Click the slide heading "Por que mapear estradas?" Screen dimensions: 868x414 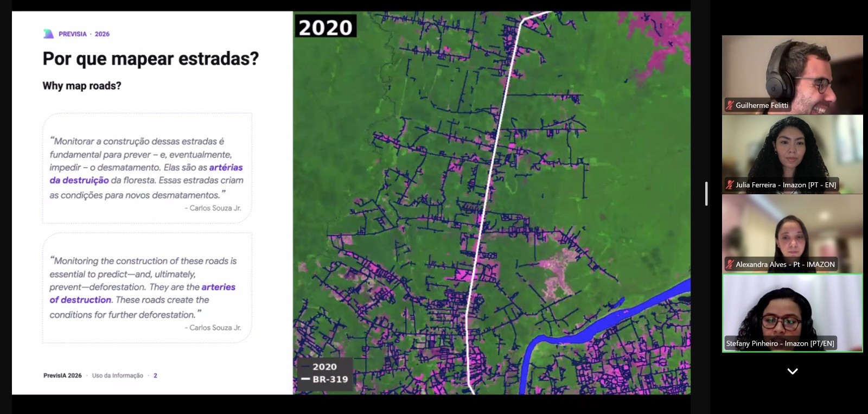coord(151,59)
